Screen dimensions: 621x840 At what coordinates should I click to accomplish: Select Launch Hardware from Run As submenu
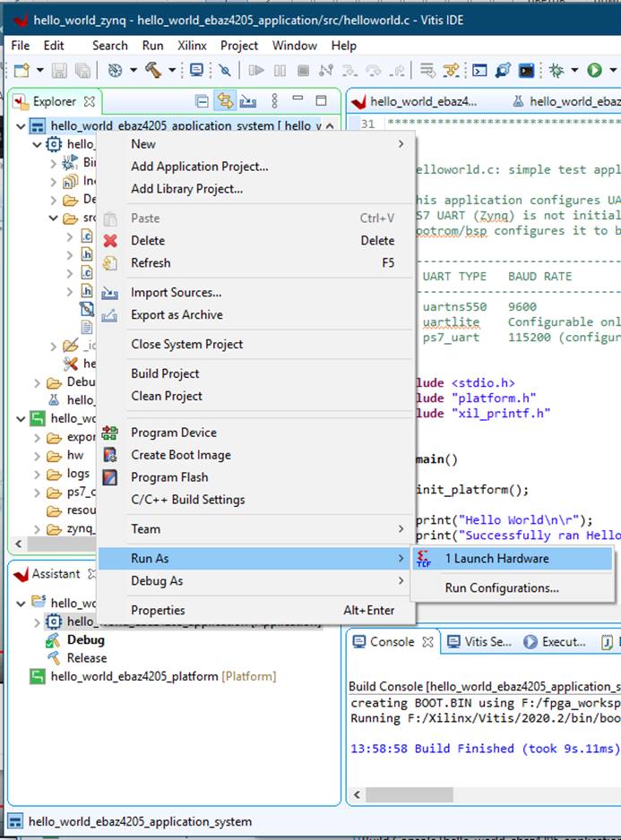click(496, 559)
